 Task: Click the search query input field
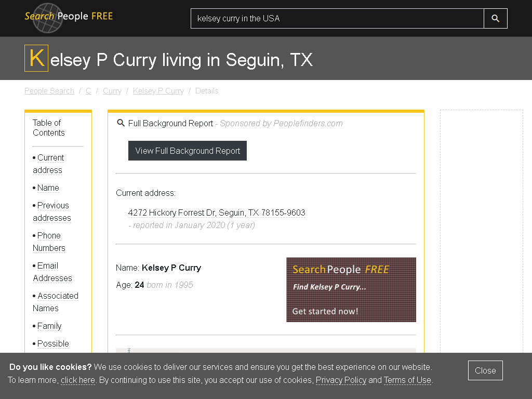click(337, 18)
